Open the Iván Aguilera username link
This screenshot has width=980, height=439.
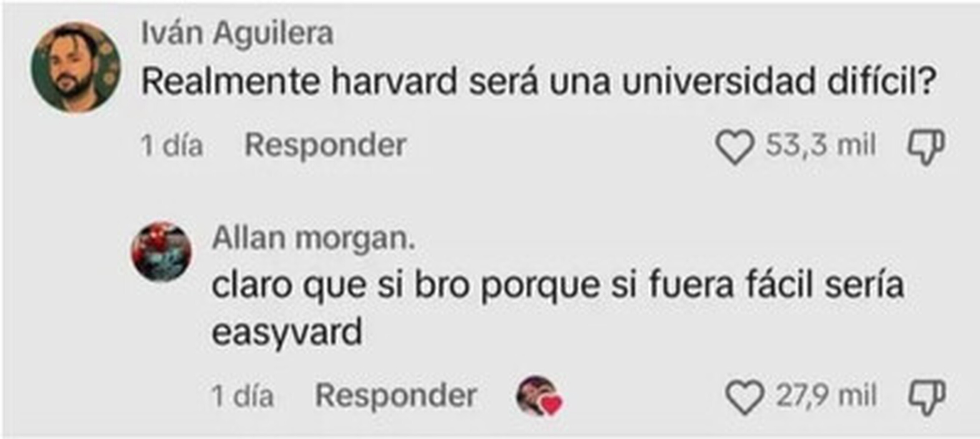click(x=237, y=33)
